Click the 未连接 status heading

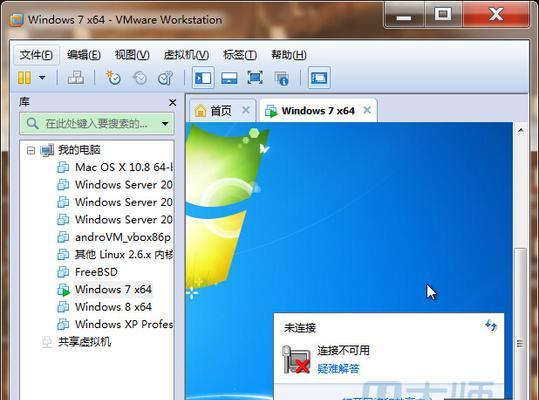pos(300,328)
